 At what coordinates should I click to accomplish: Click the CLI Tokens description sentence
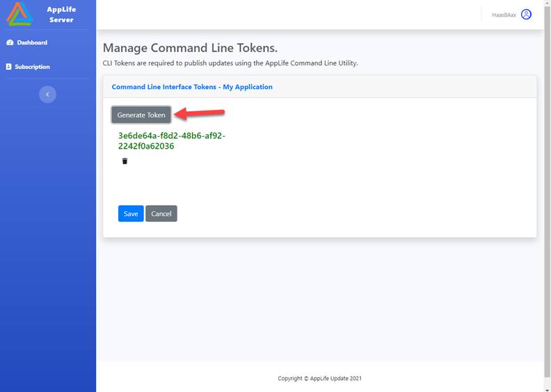point(230,63)
